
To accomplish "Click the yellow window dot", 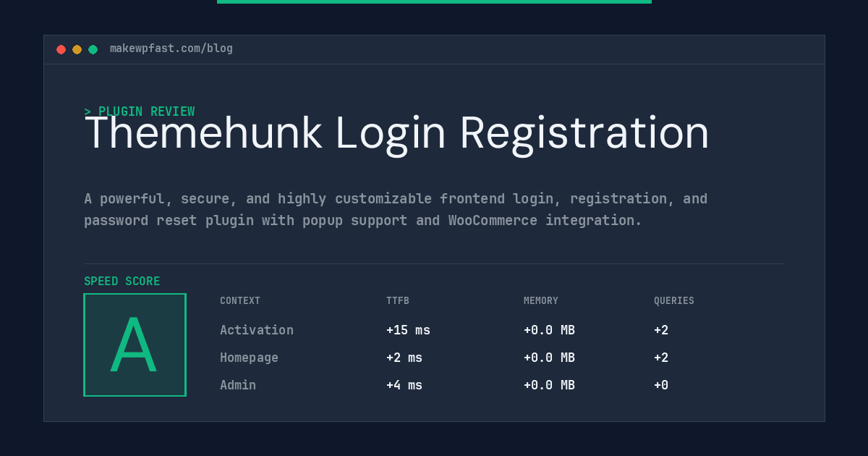I will tap(77, 49).
